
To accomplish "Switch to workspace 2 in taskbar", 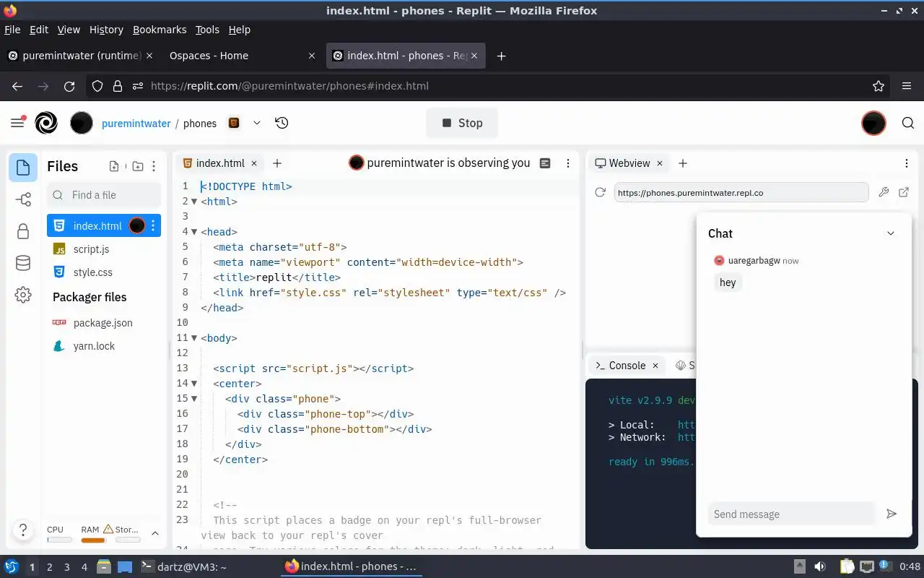I will coord(50,567).
